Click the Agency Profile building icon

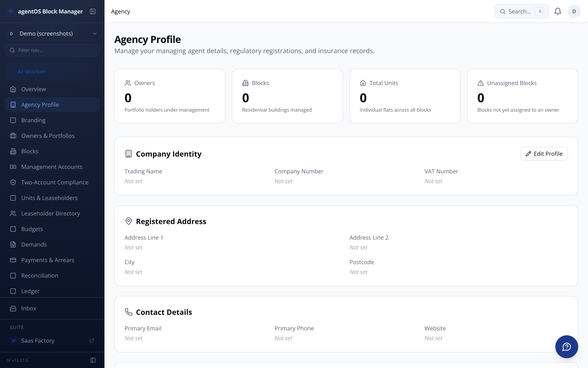click(13, 105)
